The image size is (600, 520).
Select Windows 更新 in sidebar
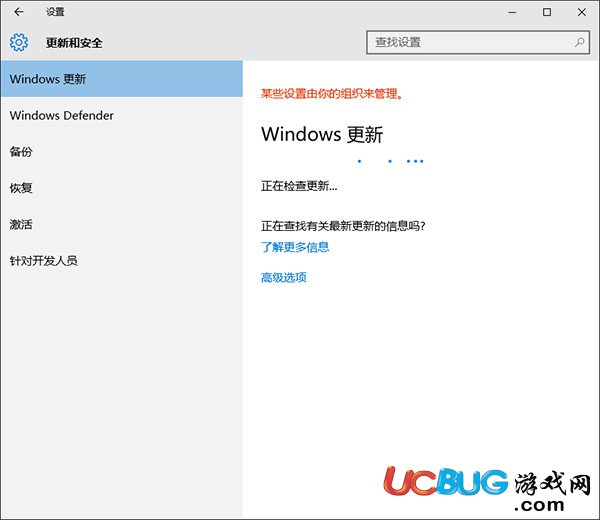point(122,79)
